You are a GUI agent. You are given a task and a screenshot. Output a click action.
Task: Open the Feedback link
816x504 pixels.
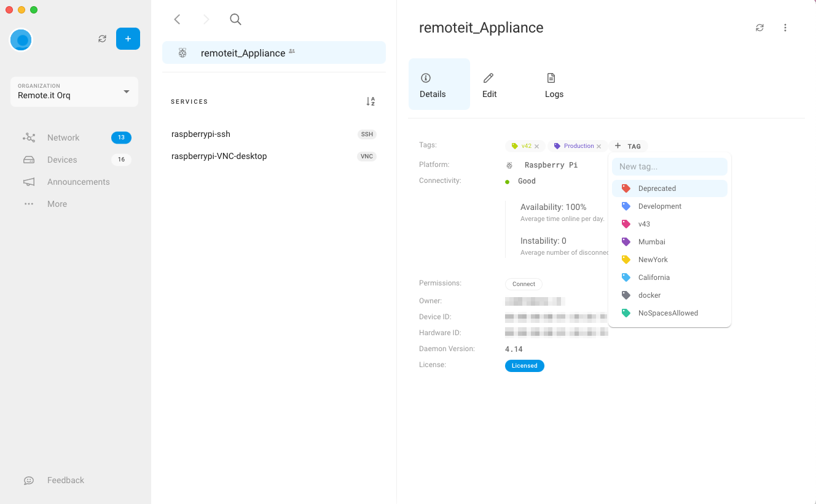click(66, 480)
